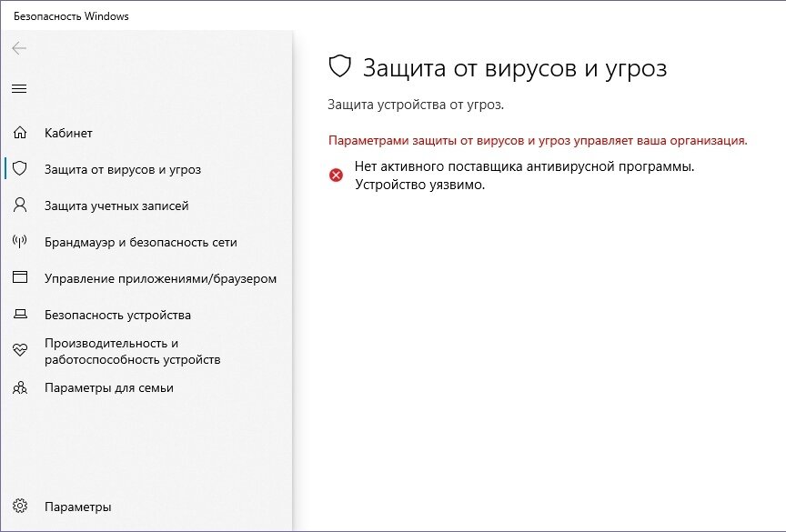Screen dimensions: 786x532
Task: Open the Параметры gear at bottom
Action: pyautogui.click(x=19, y=506)
